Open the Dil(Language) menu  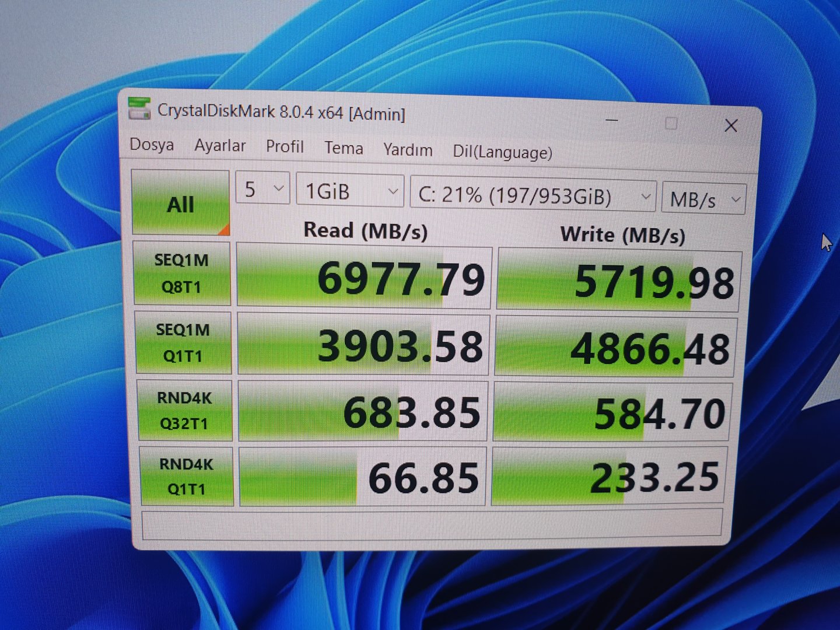[502, 152]
